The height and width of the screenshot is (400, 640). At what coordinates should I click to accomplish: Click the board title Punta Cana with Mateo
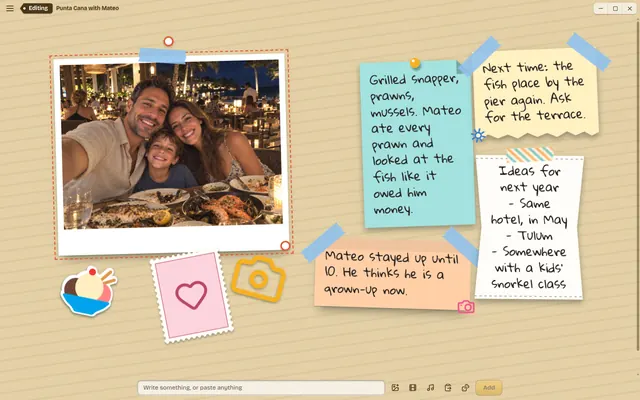click(87, 8)
